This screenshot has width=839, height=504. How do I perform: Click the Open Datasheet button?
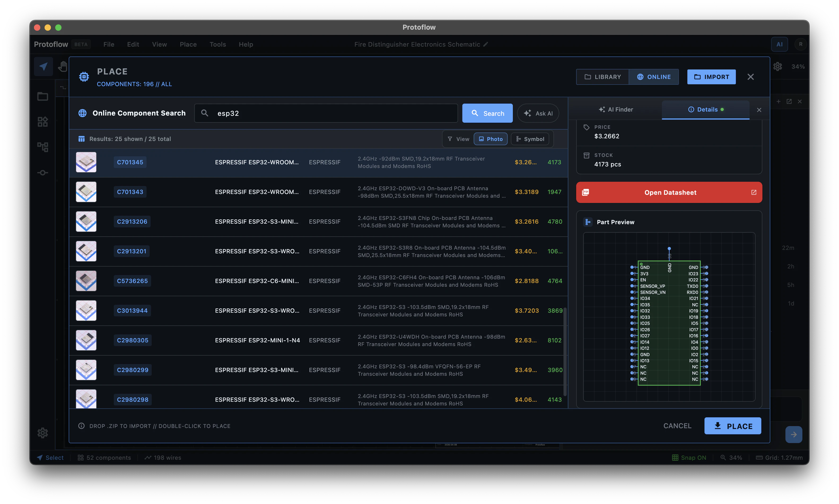669,192
